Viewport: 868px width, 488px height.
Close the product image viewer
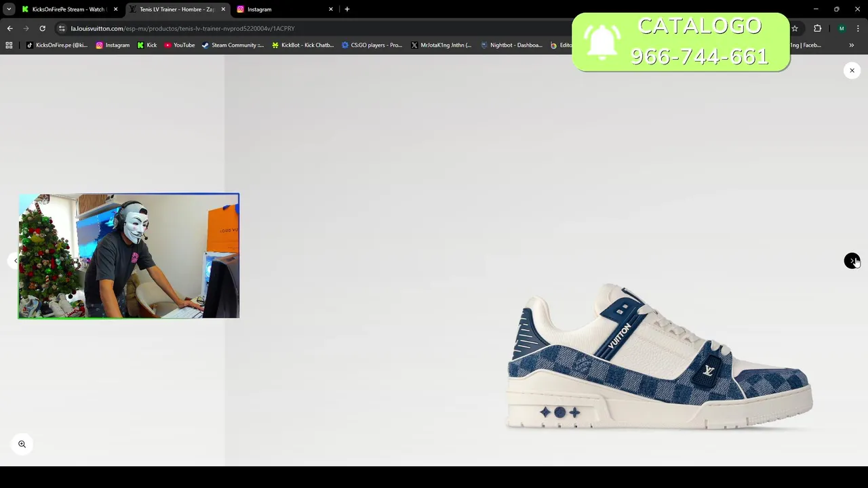coord(852,70)
